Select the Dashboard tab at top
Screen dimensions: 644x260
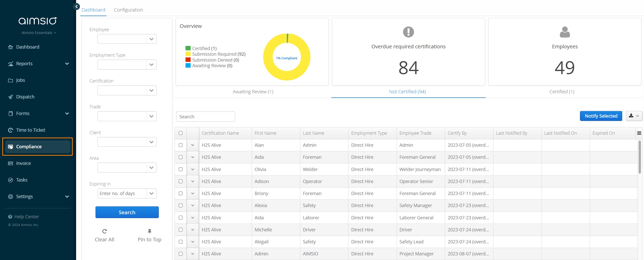pos(93,10)
